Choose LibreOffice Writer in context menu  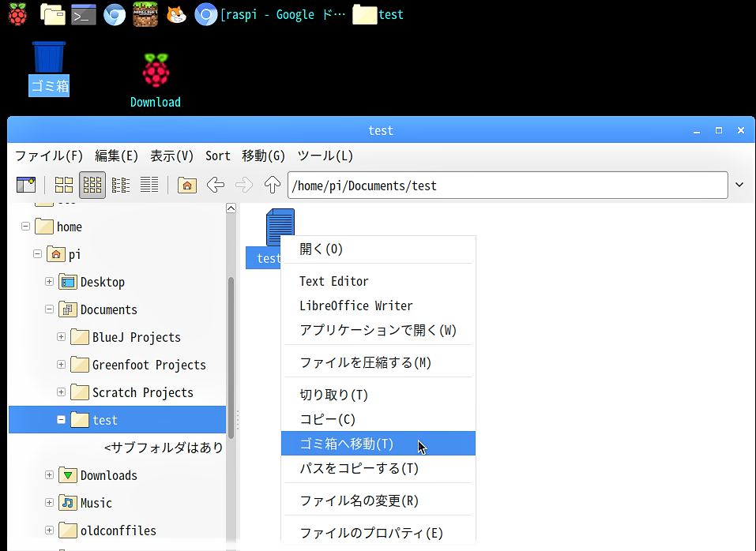[x=378, y=305]
